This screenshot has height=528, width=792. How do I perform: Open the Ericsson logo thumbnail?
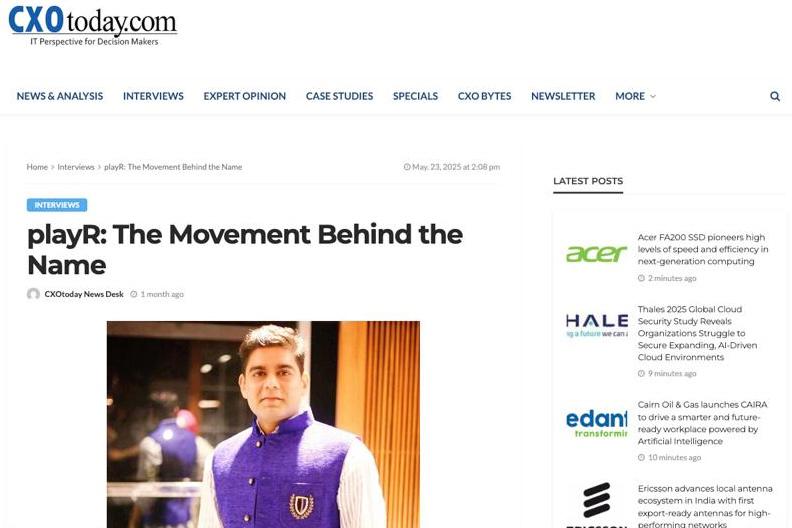coord(597,505)
